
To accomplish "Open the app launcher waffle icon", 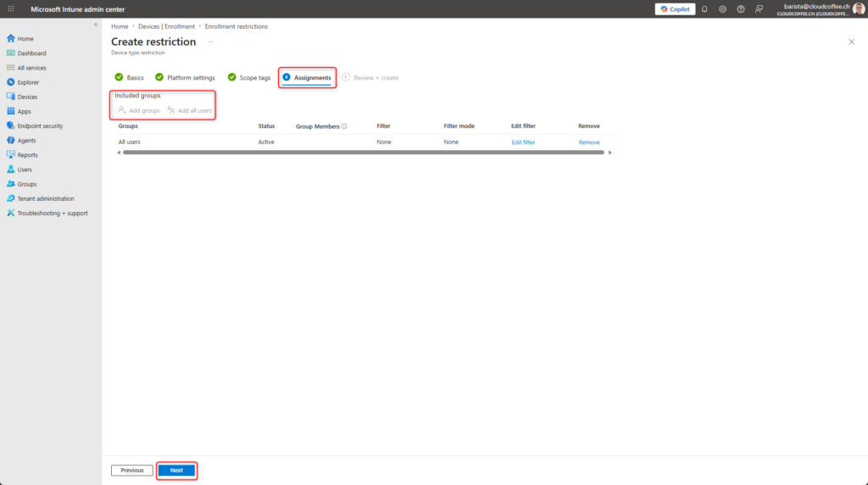I will click(10, 8).
